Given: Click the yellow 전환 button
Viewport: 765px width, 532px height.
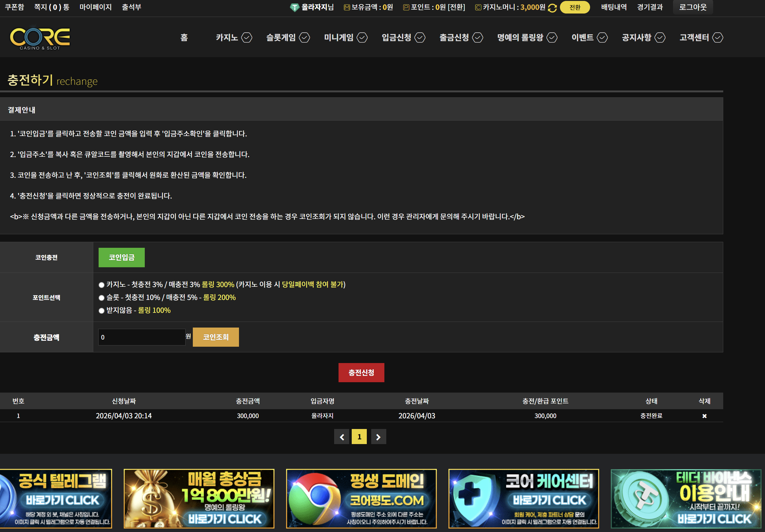Looking at the screenshot, I should (575, 7).
